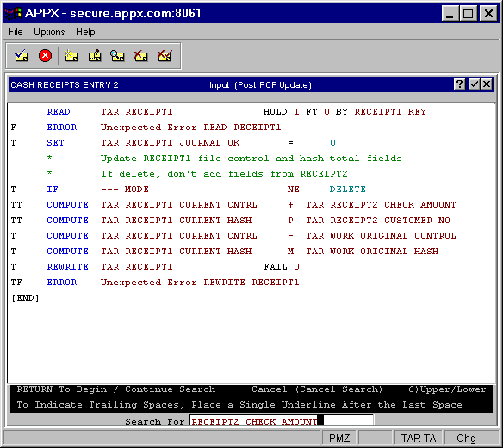This screenshot has width=503, height=448.
Task: Click the Search For input field
Action: pos(282,420)
